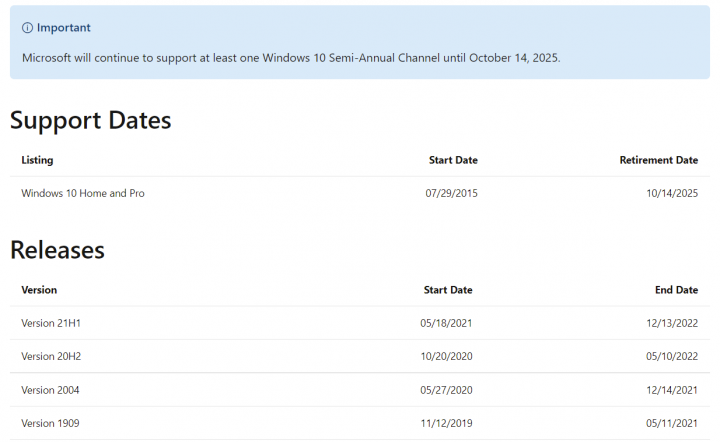The image size is (720, 442).
Task: Click the 12/13/2022 end date cell
Action: (x=672, y=323)
